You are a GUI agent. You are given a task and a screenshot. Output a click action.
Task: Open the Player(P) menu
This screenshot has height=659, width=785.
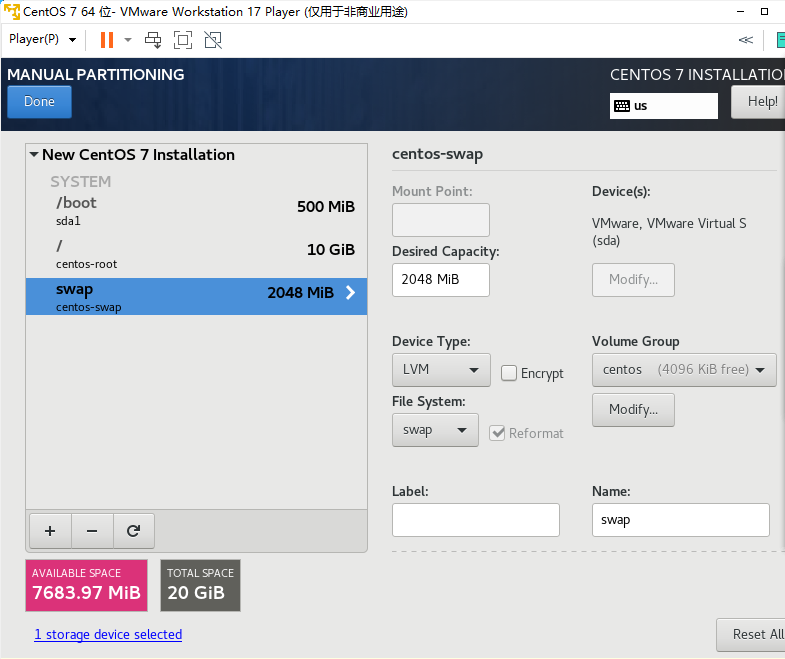tap(42, 39)
